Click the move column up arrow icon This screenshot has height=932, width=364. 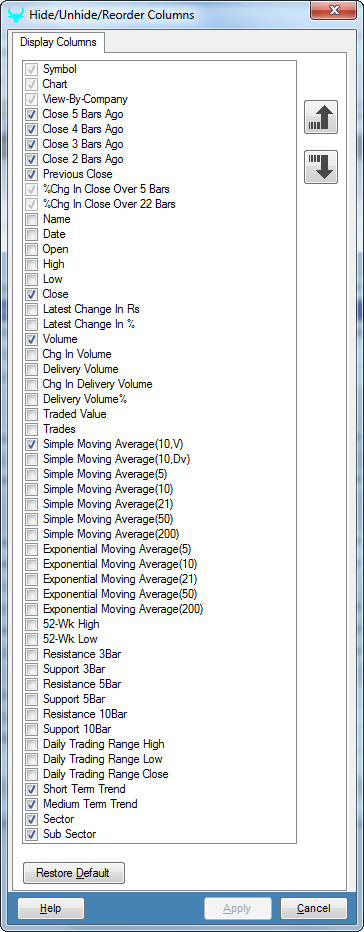[321, 117]
